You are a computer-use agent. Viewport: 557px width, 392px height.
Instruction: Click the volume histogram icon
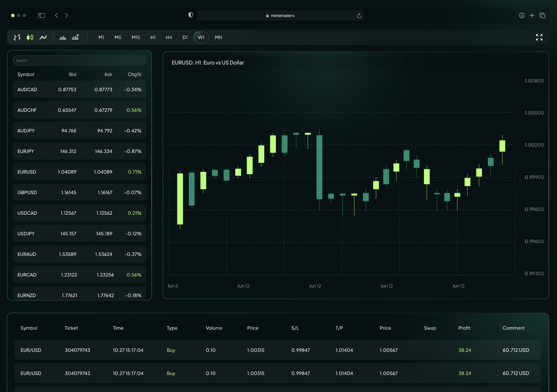[x=62, y=37]
